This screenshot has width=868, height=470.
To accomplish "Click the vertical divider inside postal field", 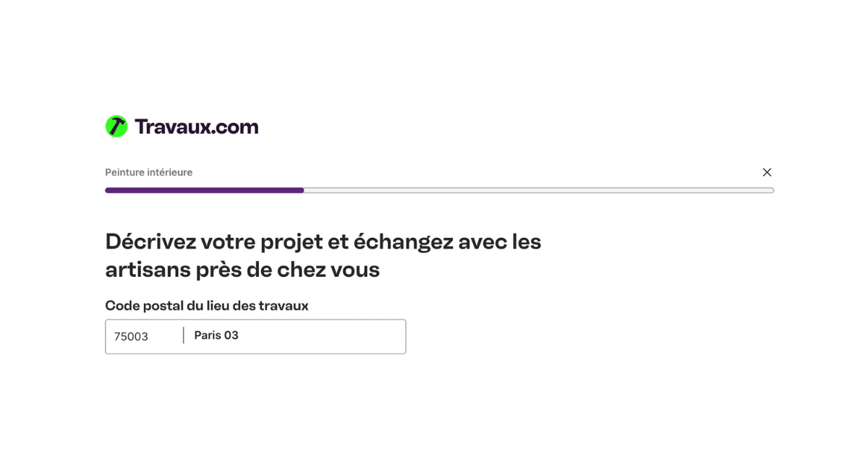I will pyautogui.click(x=184, y=336).
